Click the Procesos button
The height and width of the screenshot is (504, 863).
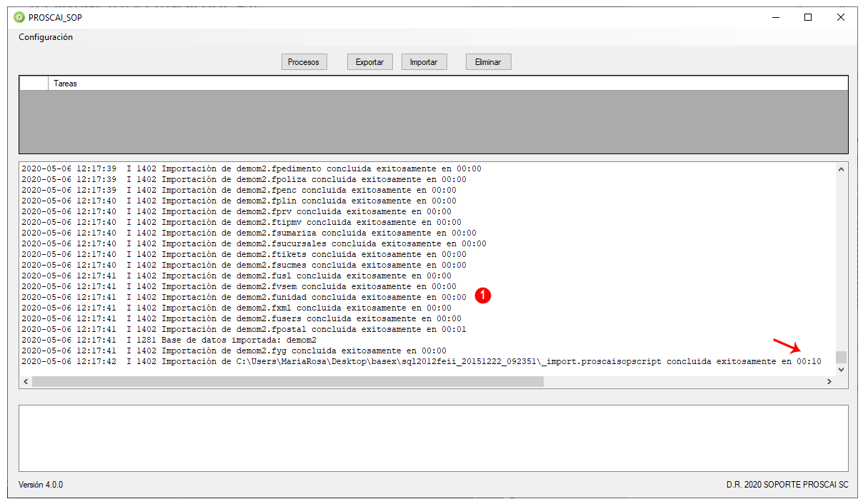click(304, 62)
